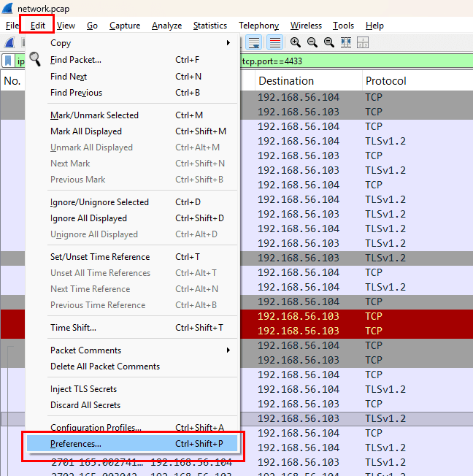Click the display filter bookmark icon
The image size is (473, 476).
point(8,61)
